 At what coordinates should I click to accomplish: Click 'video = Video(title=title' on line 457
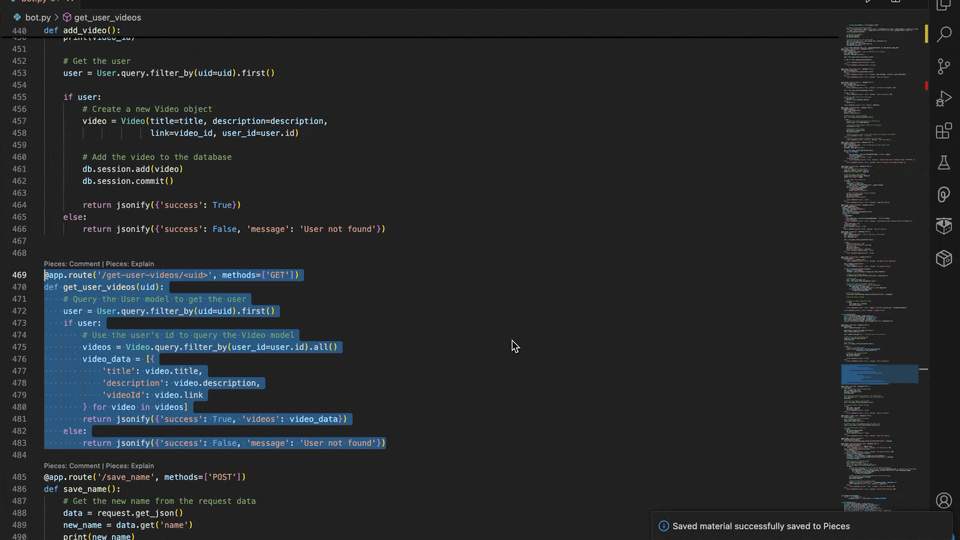(205, 121)
